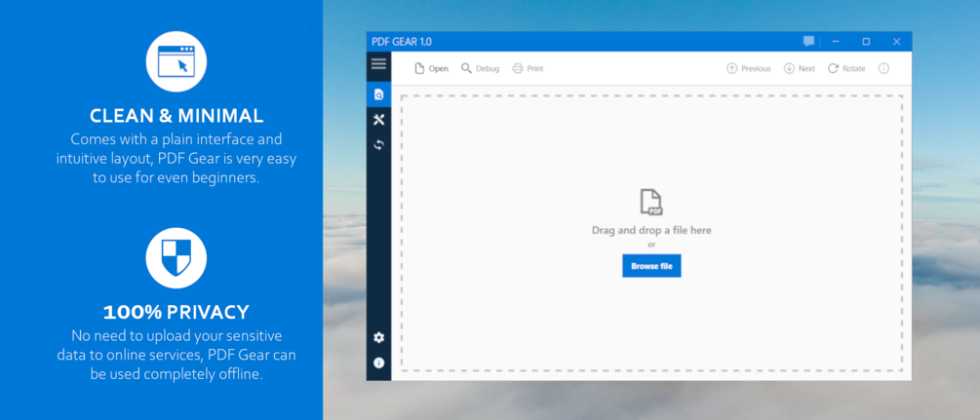Click the 100% PRIVACY heading
This screenshot has height=420, width=980.
click(x=176, y=312)
